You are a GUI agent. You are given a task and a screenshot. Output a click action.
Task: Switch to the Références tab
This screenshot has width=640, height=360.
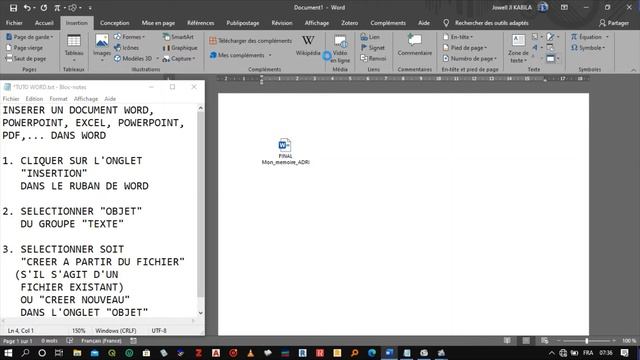(201, 23)
